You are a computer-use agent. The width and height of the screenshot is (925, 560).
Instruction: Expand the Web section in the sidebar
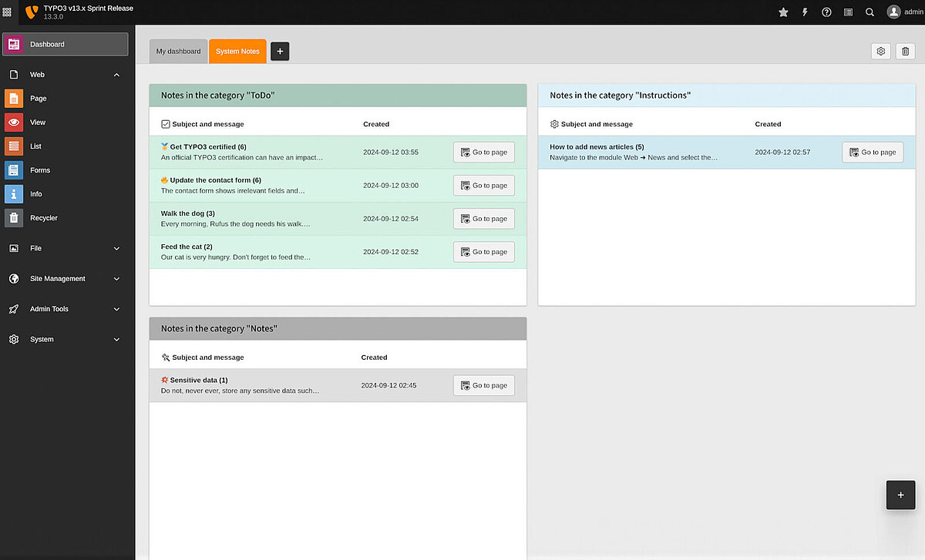point(65,75)
